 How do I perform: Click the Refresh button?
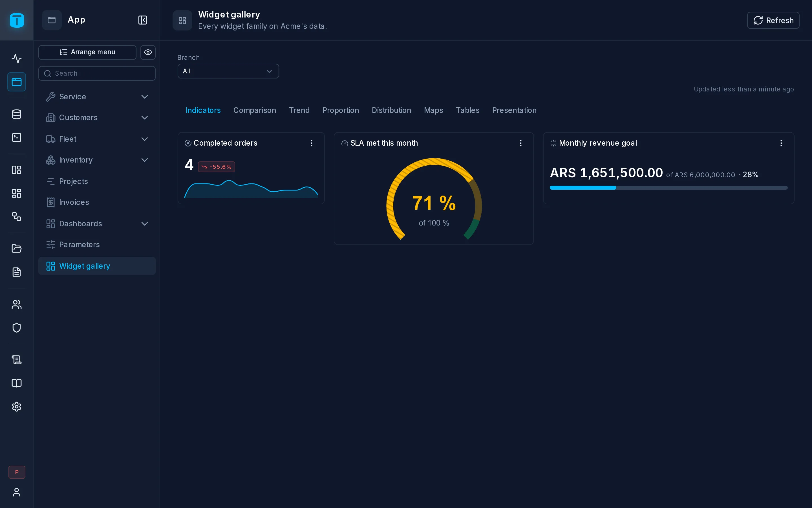773,21
